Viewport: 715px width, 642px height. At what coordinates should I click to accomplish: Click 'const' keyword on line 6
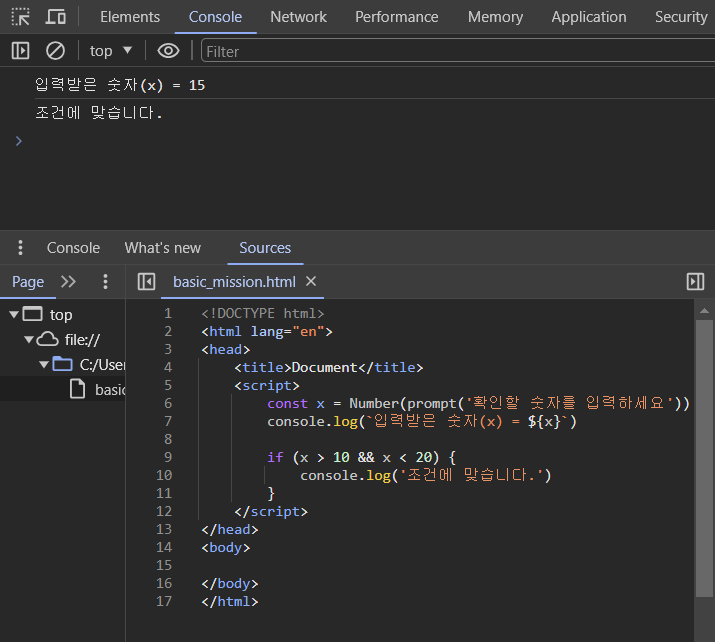point(287,404)
